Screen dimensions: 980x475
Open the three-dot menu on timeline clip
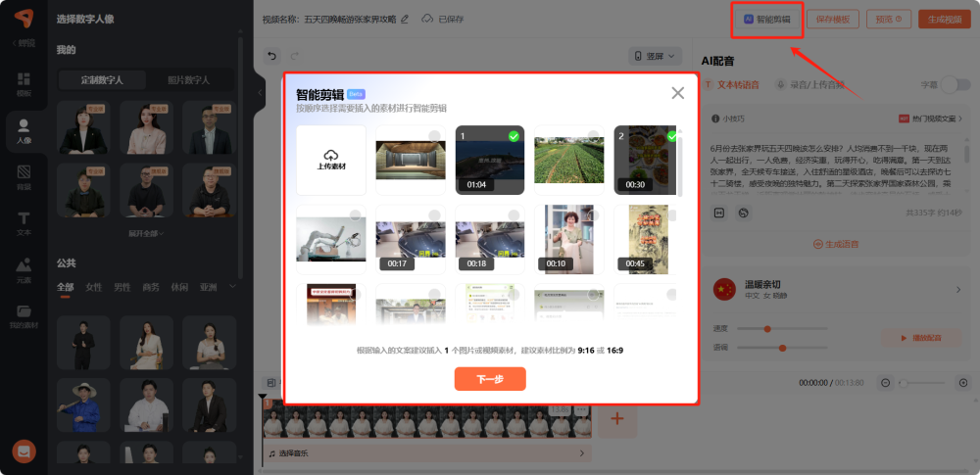[582, 410]
